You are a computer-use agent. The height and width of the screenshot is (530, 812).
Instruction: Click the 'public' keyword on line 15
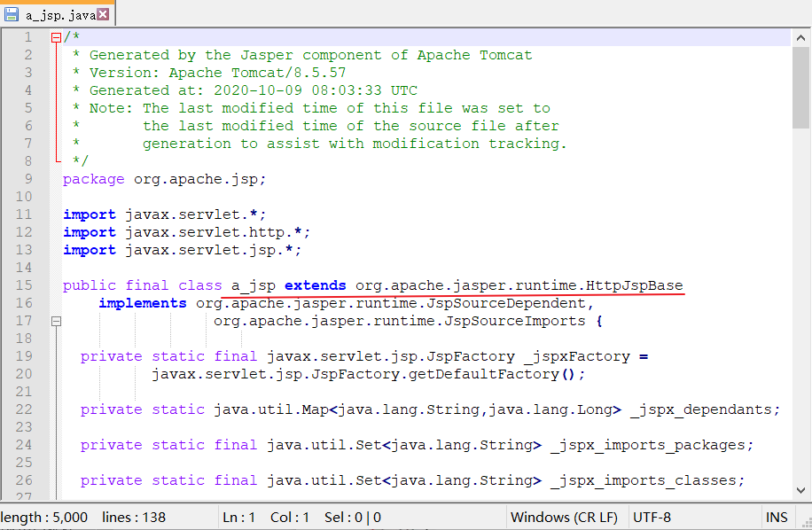pos(90,285)
